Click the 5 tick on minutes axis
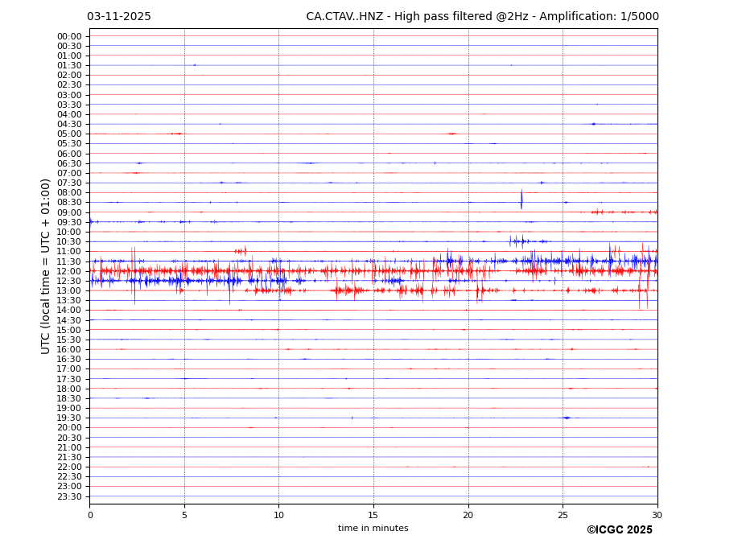This screenshot has width=746, height=560. [184, 515]
